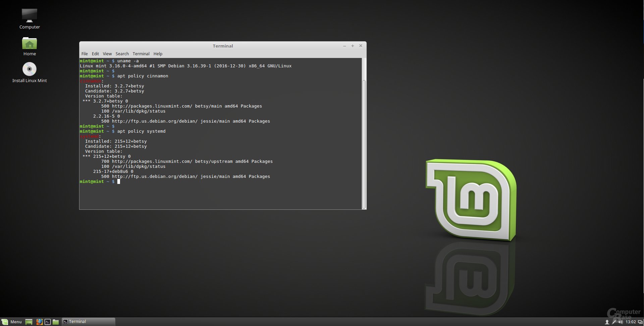Click the betsy/main packages.linuxmint.com URL line
This screenshot has width=644, height=326.
[x=181, y=106]
